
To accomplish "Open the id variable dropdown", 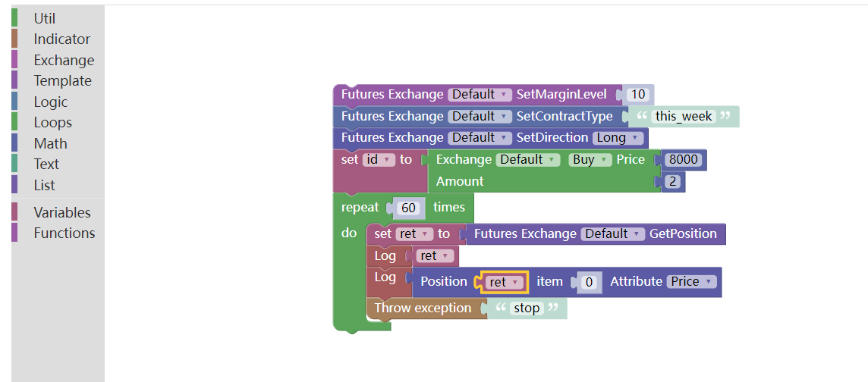I will pos(379,160).
